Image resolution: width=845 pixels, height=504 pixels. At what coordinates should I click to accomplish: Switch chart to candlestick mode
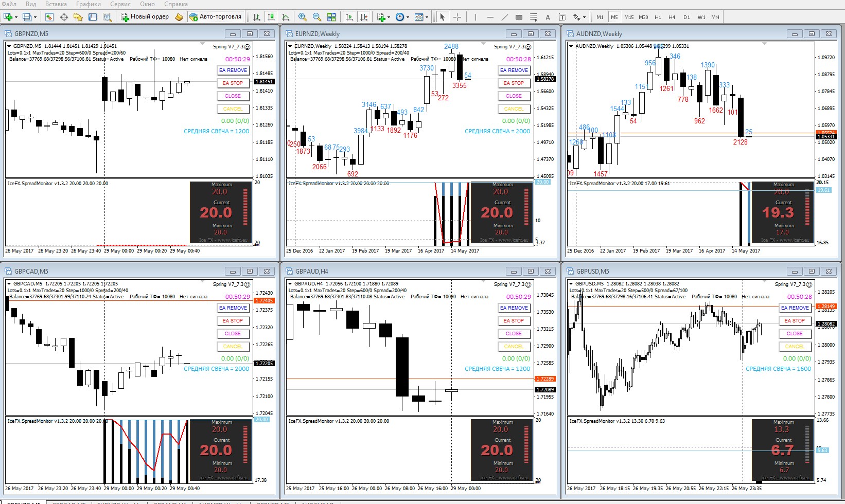(271, 17)
